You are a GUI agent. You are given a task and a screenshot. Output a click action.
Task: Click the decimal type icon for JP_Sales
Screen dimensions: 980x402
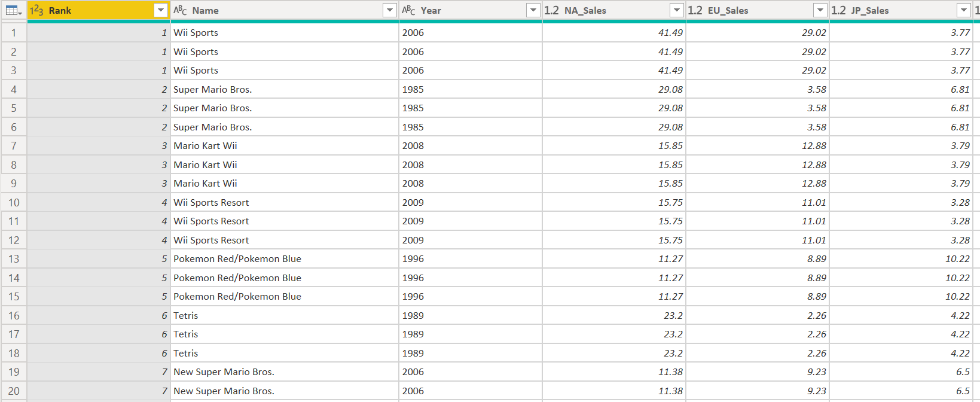pyautogui.click(x=838, y=11)
